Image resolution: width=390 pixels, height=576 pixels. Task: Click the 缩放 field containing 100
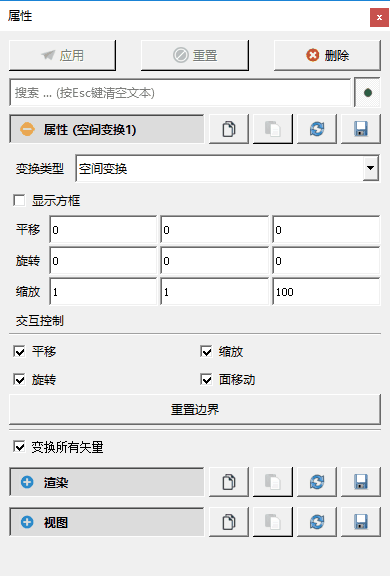coord(326,292)
